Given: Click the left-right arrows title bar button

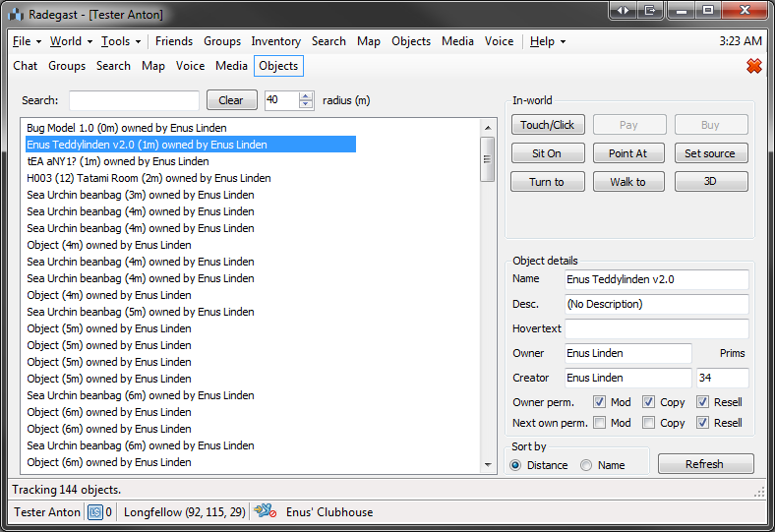Looking at the screenshot, I should pos(624,10).
